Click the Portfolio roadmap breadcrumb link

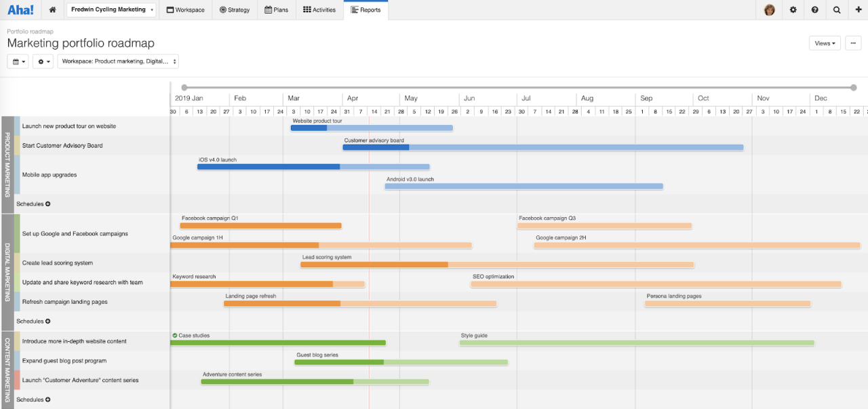[29, 31]
